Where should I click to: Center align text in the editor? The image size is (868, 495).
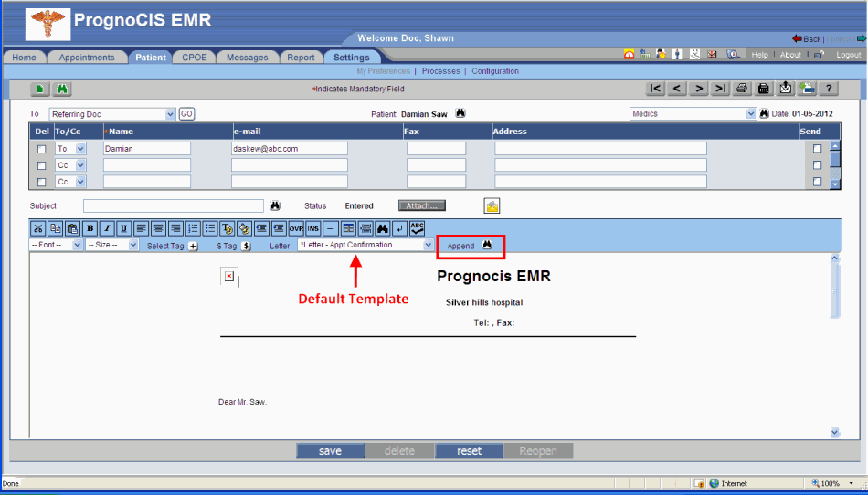158,228
